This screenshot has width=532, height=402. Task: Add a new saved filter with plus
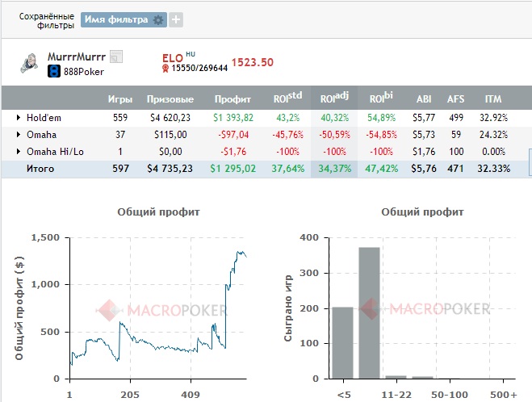(x=176, y=19)
